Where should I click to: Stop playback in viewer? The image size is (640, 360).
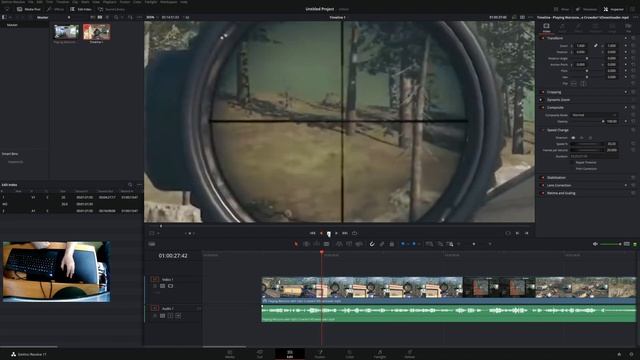pos(329,233)
